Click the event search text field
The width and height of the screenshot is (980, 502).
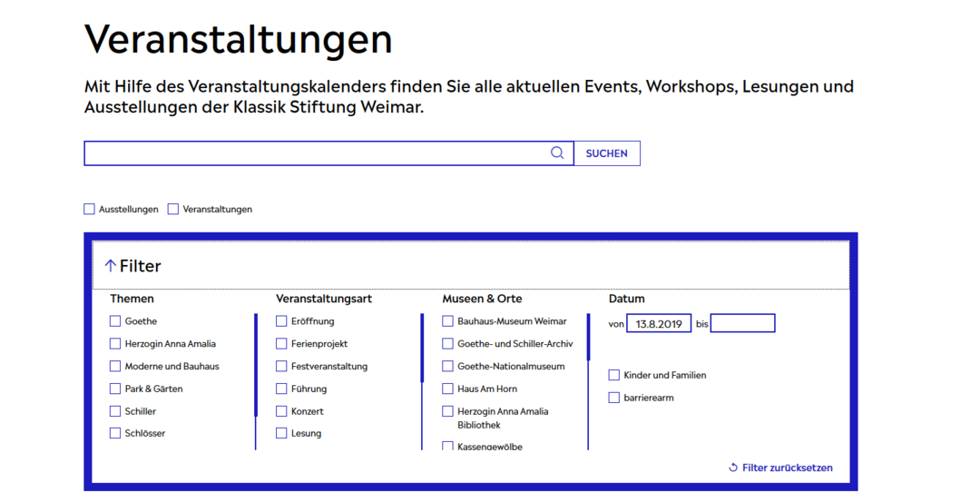(318, 153)
